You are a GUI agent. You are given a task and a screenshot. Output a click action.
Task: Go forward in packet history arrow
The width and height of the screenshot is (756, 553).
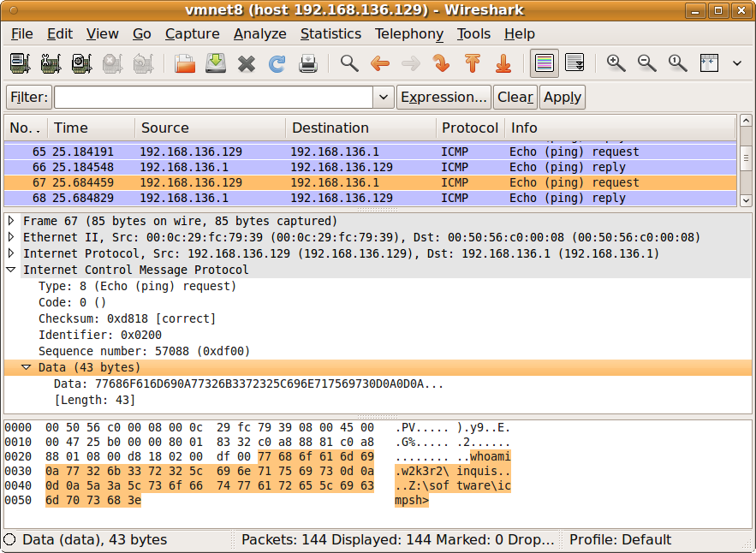click(x=411, y=63)
